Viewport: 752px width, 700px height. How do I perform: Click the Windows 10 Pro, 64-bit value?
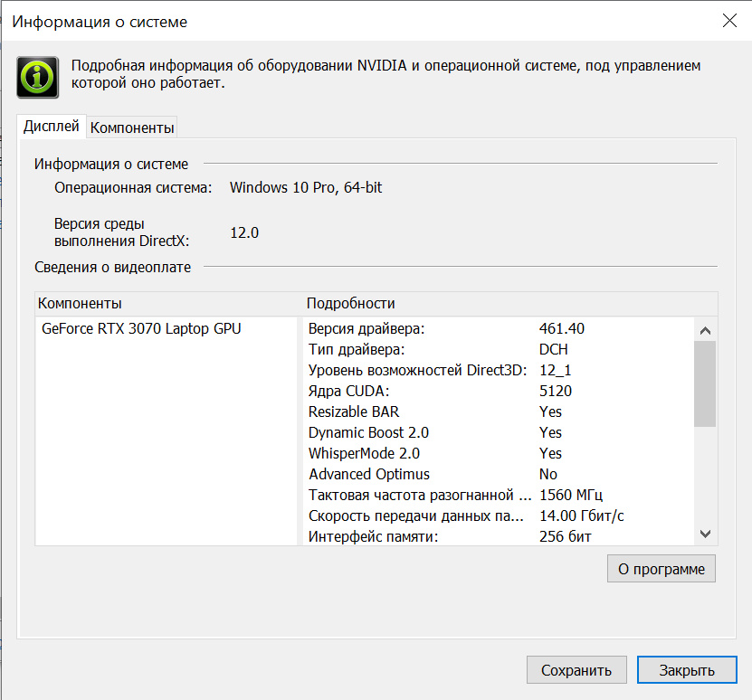pos(306,187)
